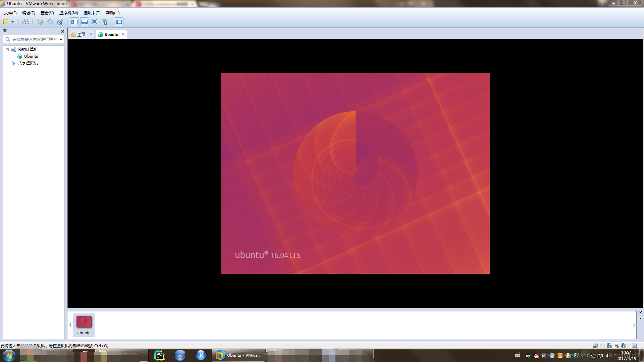
Task: Open the R application on taskbar
Action: [201, 355]
